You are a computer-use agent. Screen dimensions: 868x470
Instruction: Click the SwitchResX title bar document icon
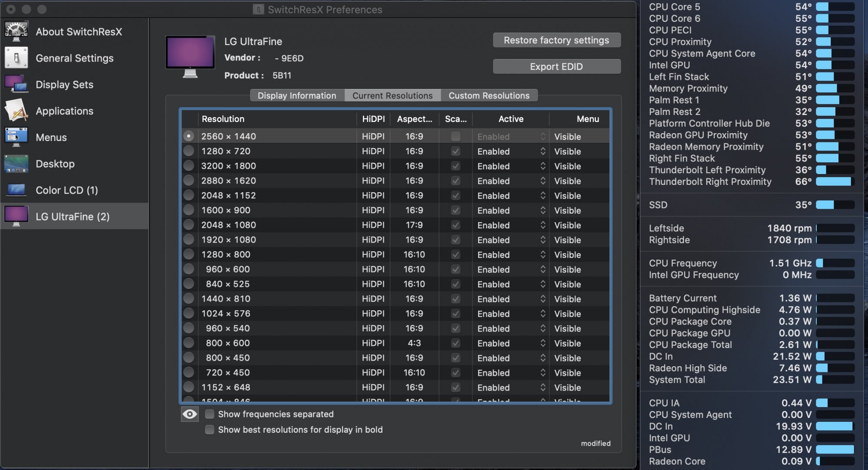(x=258, y=10)
